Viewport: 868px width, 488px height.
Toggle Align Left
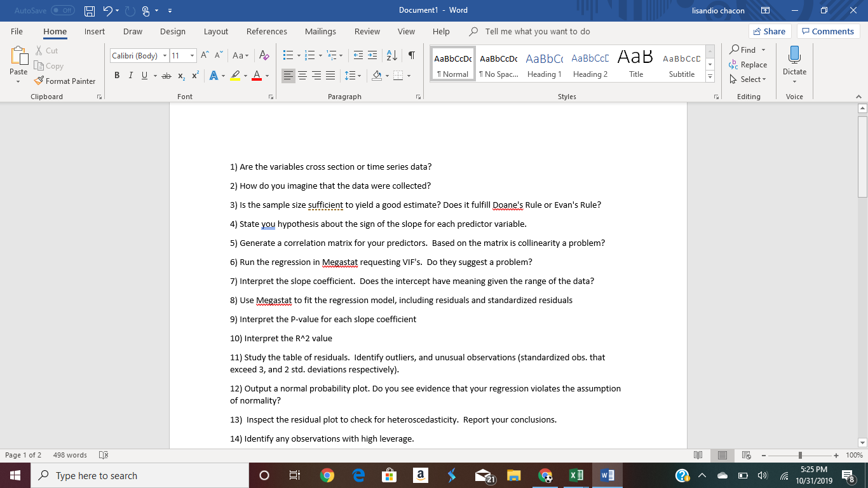pos(288,76)
